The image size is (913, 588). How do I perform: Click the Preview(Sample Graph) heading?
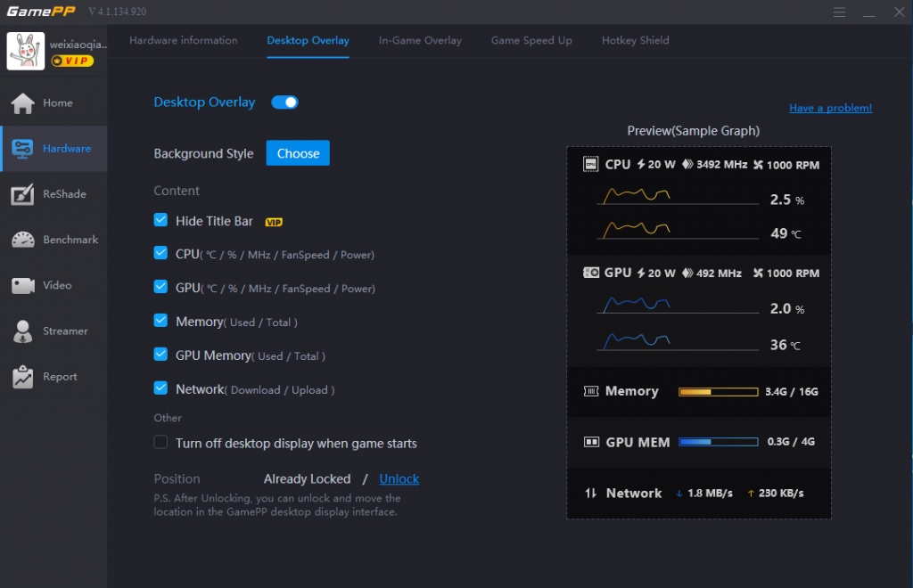pyautogui.click(x=693, y=131)
